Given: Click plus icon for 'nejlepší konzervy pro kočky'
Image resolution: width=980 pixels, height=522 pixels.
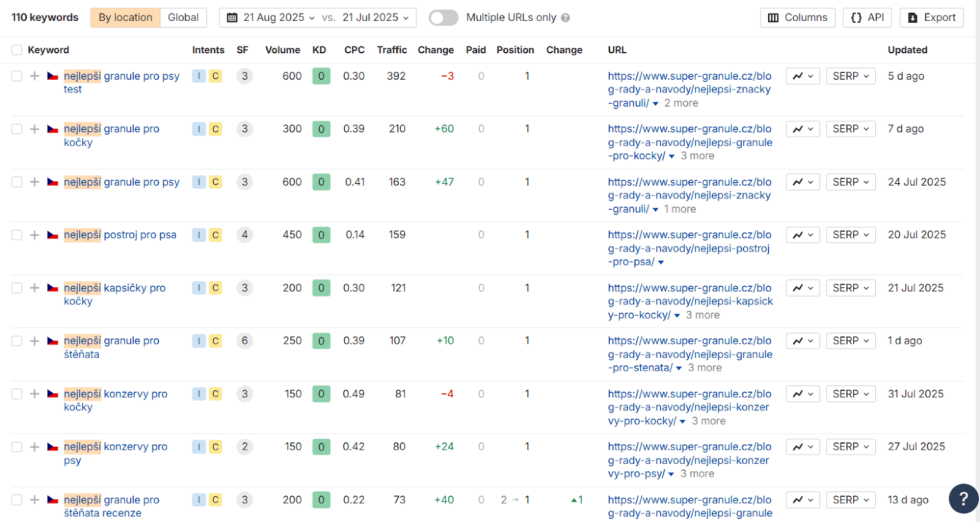Looking at the screenshot, I should click(x=35, y=394).
